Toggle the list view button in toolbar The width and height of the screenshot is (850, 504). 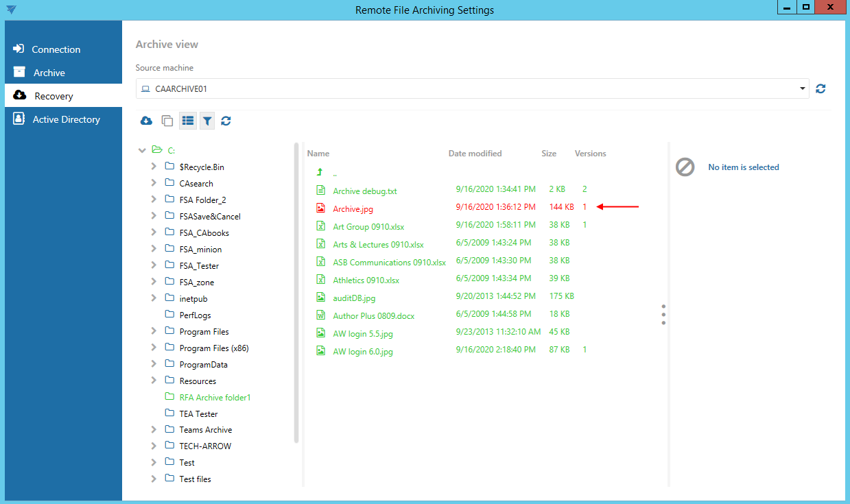pos(187,121)
